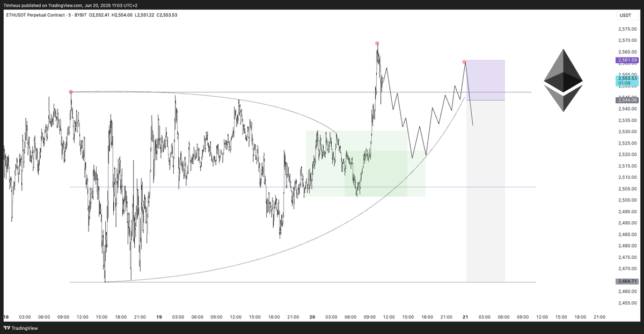Screen dimensions: 644x334
Task: Click the 2,460.00 price axis label
Action: tap(627, 292)
